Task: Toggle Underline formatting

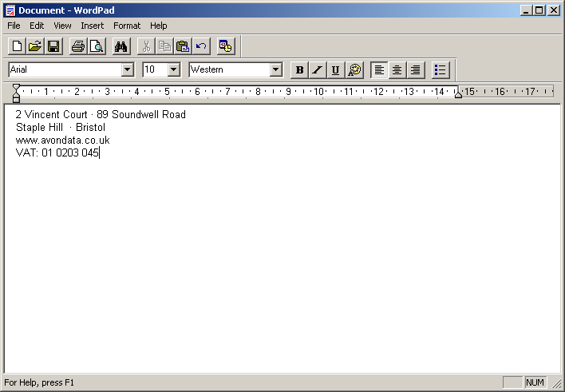Action: (336, 69)
